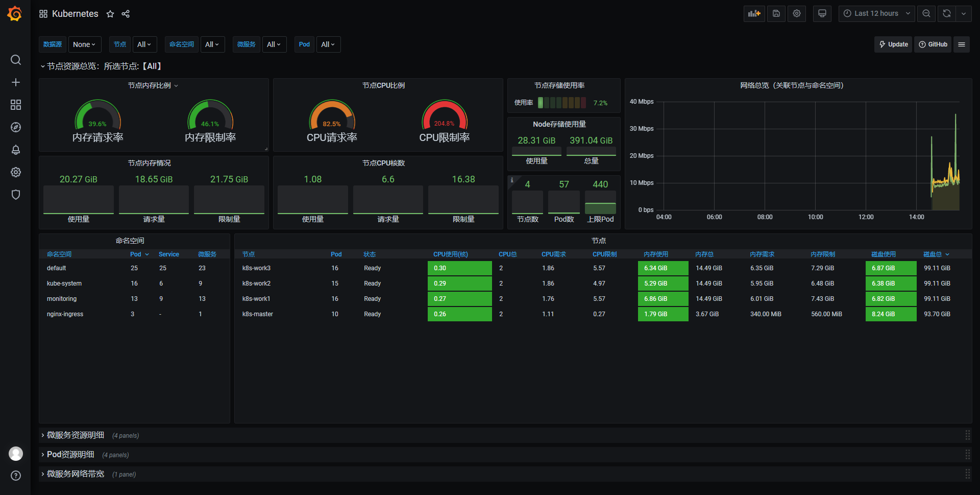The image size is (980, 495).
Task: Zoom out the time range
Action: pos(926,14)
